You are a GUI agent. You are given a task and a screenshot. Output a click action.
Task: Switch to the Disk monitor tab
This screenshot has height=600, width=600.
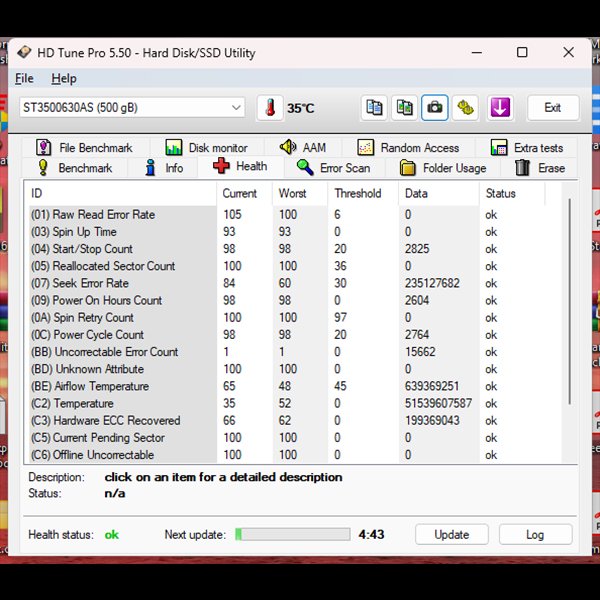click(x=207, y=148)
